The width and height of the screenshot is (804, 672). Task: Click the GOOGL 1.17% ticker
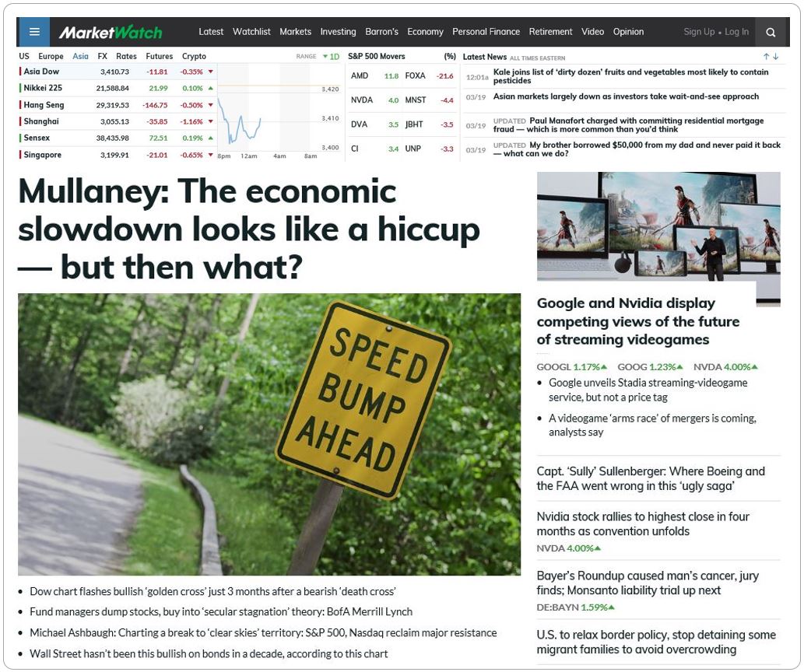pyautogui.click(x=572, y=367)
